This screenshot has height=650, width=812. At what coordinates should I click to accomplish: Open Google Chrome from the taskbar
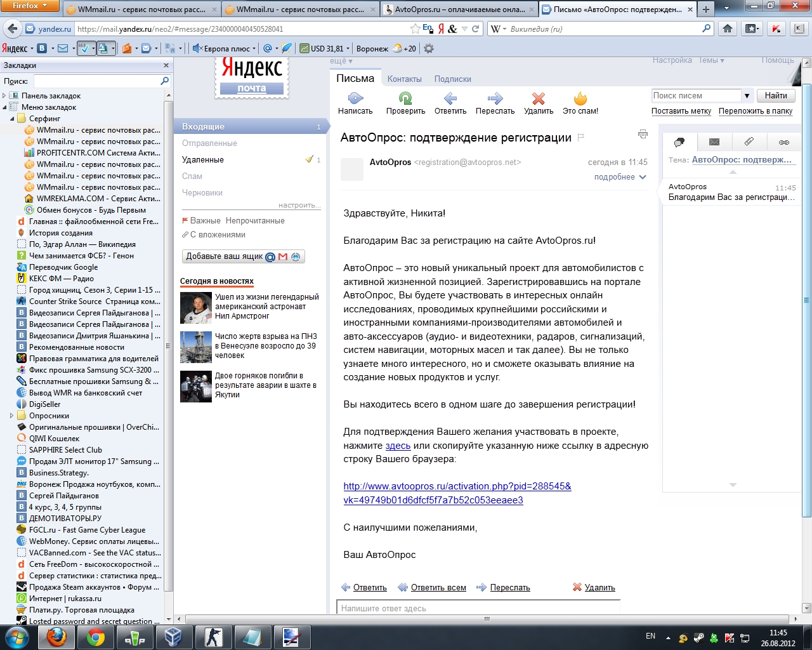tap(96, 637)
